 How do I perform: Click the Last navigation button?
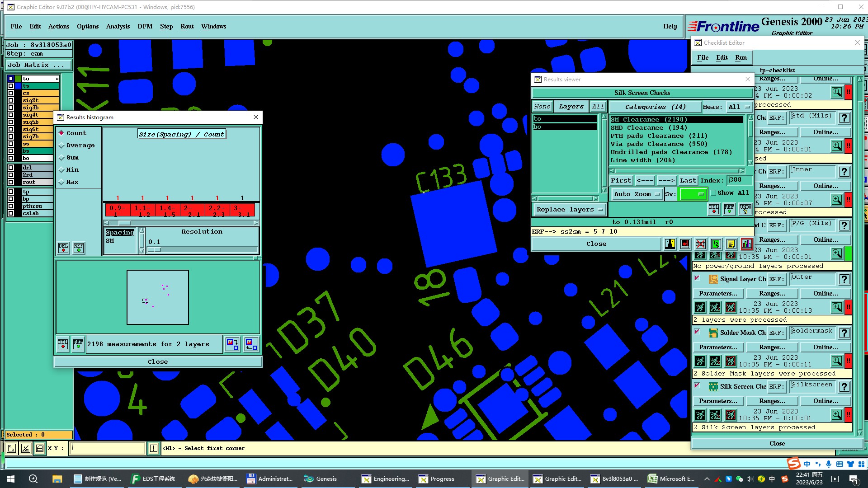[688, 181]
